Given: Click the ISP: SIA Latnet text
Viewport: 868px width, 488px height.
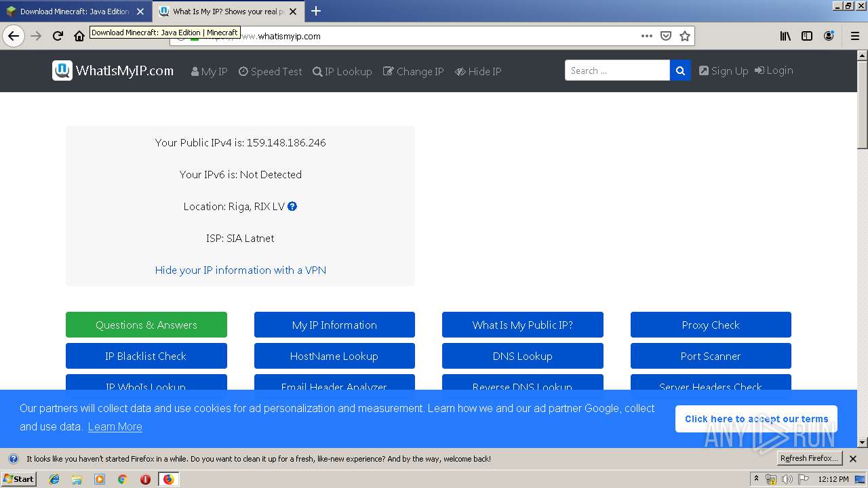Looking at the screenshot, I should click(240, 238).
